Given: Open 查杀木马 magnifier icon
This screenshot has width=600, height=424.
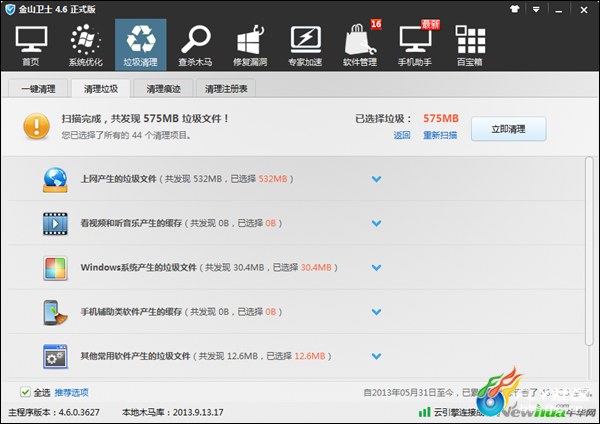Looking at the screenshot, I should (195, 45).
